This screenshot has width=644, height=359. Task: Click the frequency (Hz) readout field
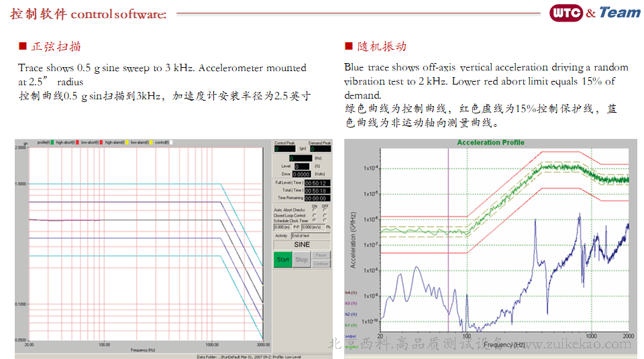coord(301,158)
